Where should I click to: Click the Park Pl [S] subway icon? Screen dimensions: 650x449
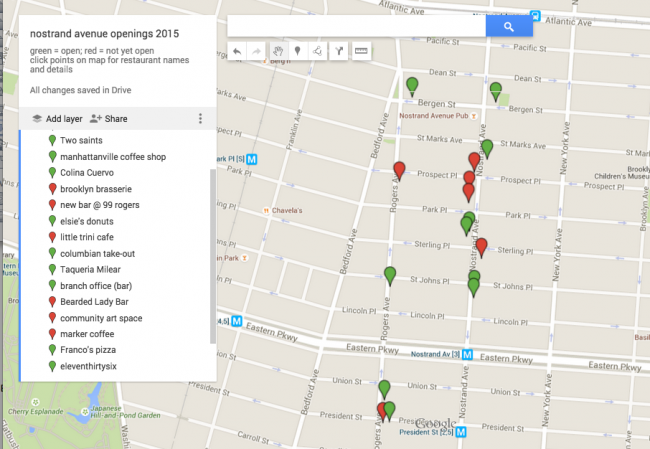pos(252,159)
